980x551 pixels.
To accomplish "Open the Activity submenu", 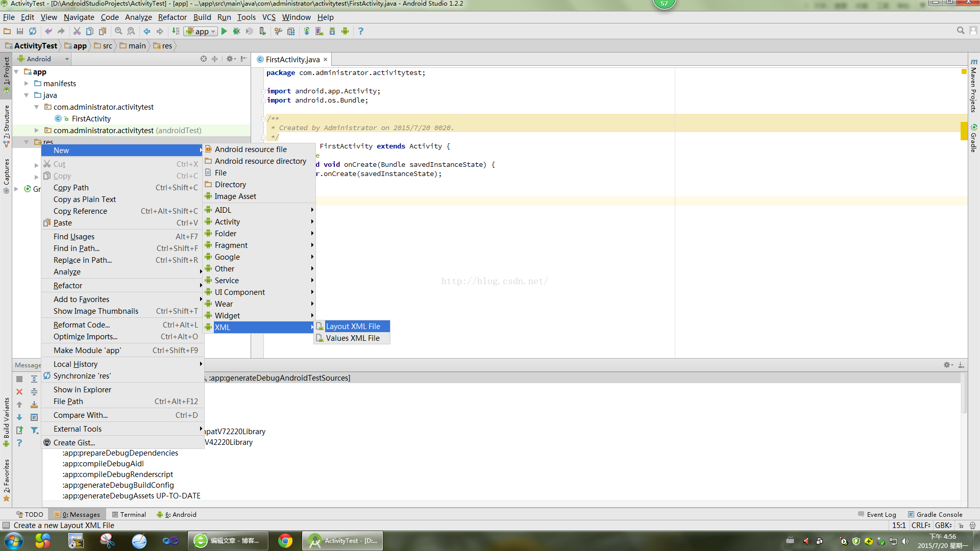I will pos(259,222).
